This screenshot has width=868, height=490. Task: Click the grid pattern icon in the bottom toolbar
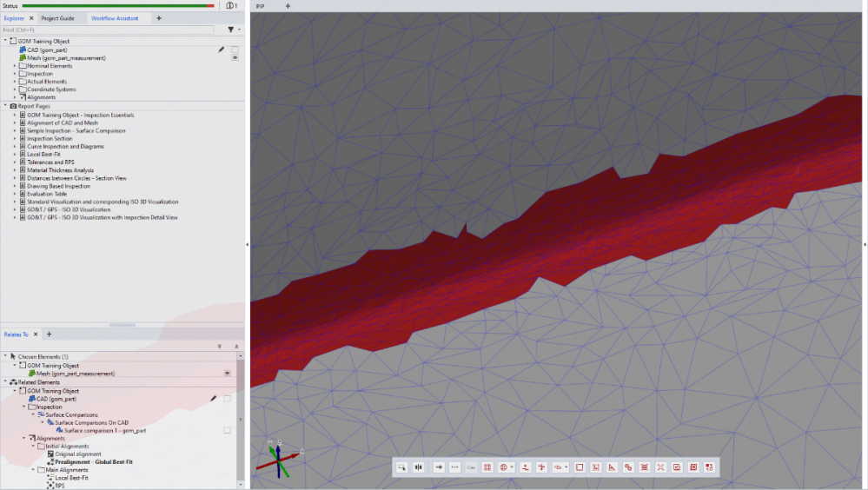click(x=488, y=467)
